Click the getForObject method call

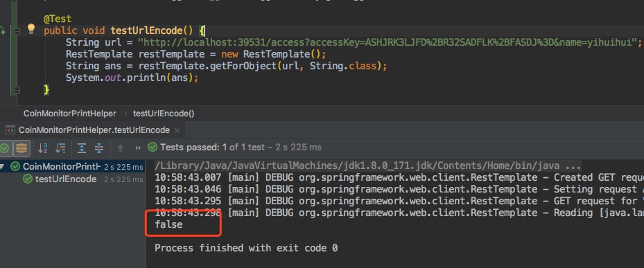coord(243,66)
